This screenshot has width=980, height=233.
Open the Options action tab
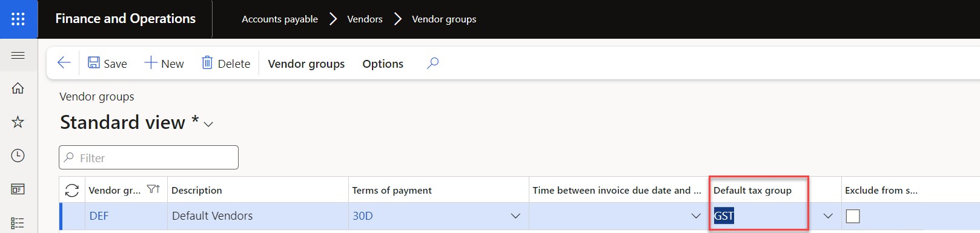click(x=383, y=64)
